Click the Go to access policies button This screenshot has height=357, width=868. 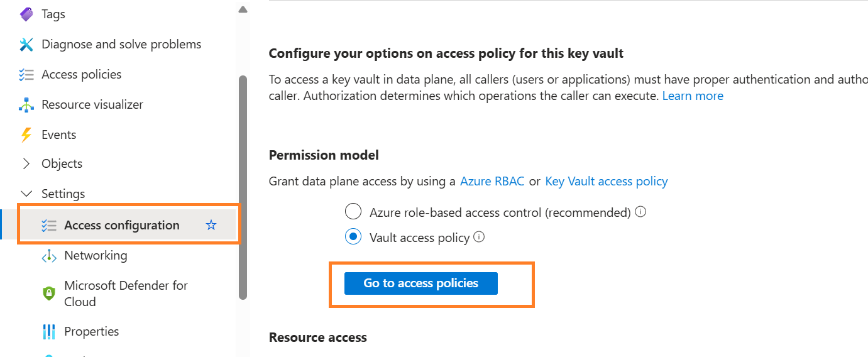(420, 283)
